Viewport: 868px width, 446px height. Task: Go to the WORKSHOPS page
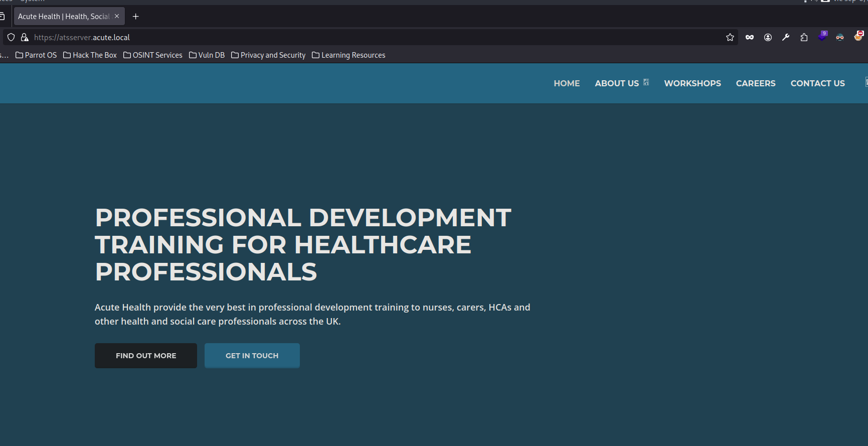click(x=692, y=83)
